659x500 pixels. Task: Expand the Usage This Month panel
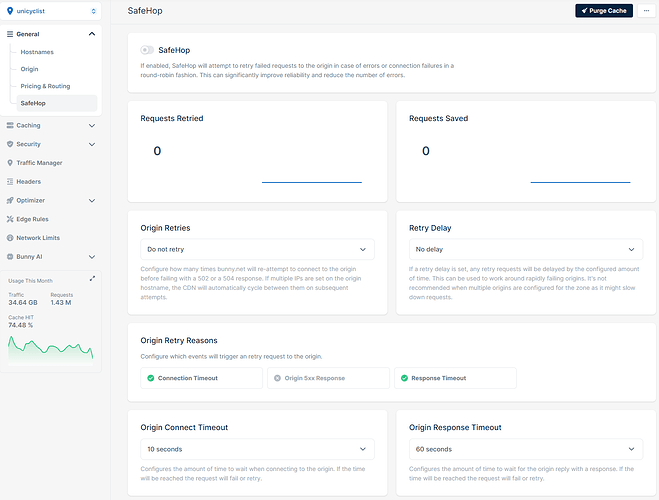(92, 279)
